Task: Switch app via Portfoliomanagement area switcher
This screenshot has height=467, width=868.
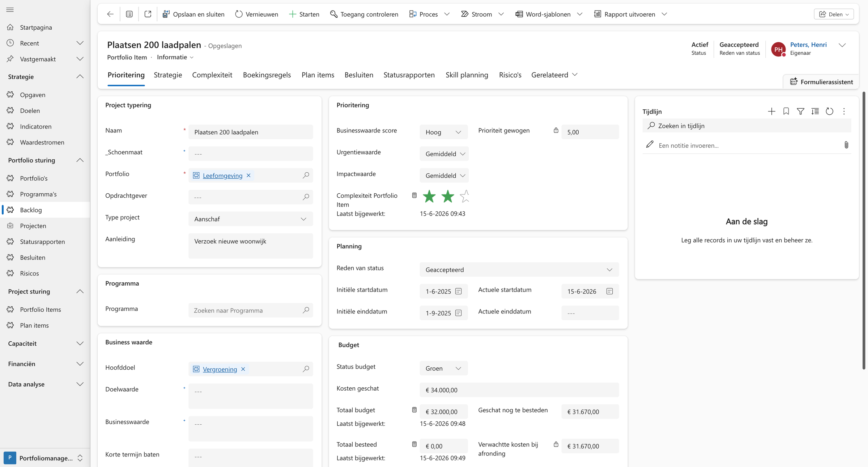Action: coord(45,458)
